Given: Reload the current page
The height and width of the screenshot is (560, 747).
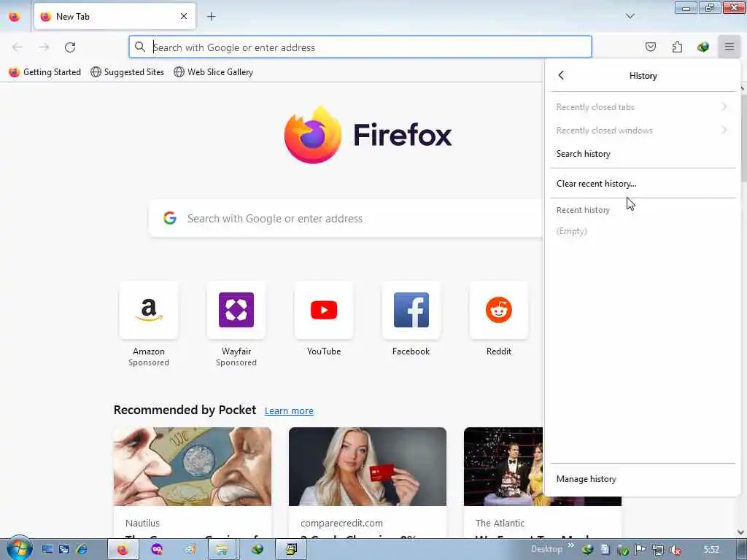Looking at the screenshot, I should (70, 47).
